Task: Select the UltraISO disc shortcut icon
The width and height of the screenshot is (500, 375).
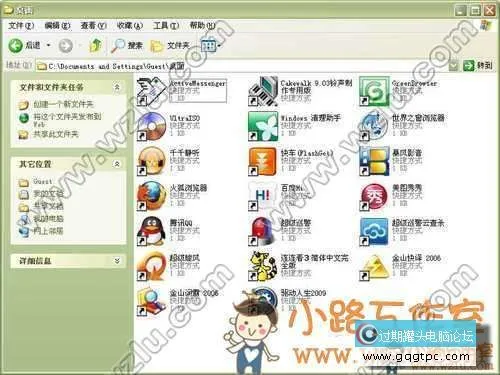Action: click(151, 127)
